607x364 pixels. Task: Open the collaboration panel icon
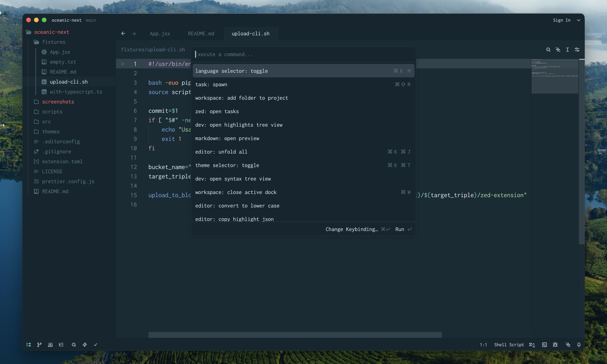[50, 345]
